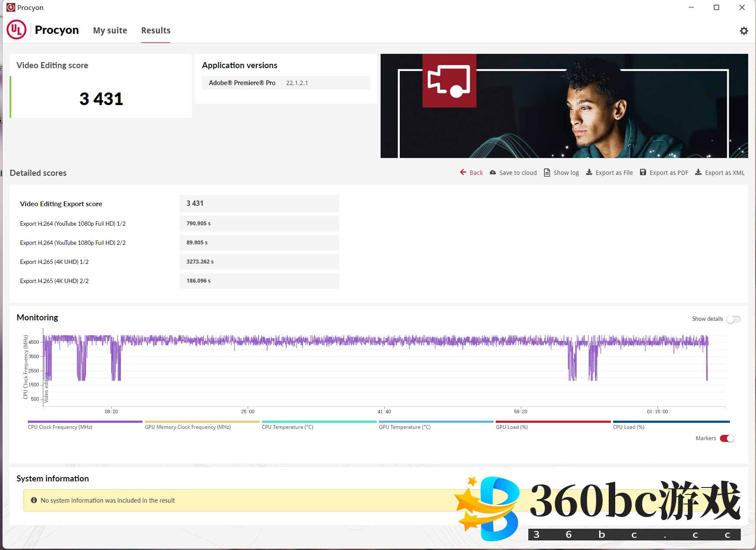756x550 pixels.
Task: Click the Export as XML download icon
Action: click(x=698, y=172)
